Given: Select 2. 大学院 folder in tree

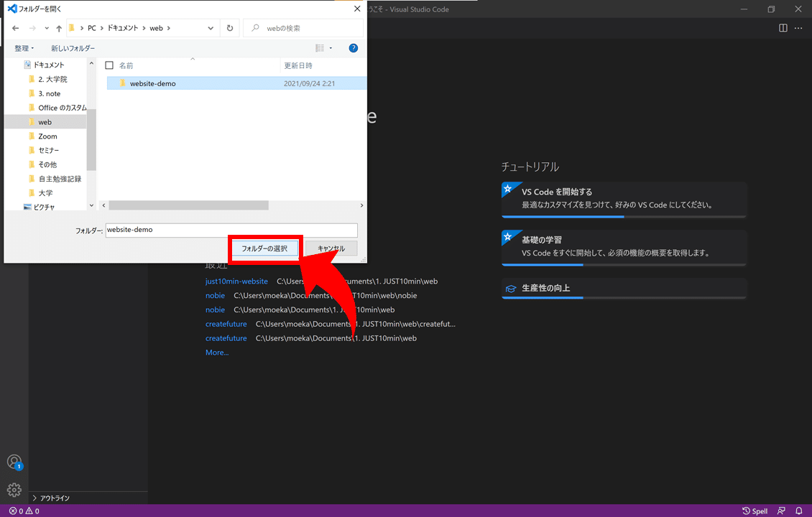Looking at the screenshot, I should click(52, 79).
